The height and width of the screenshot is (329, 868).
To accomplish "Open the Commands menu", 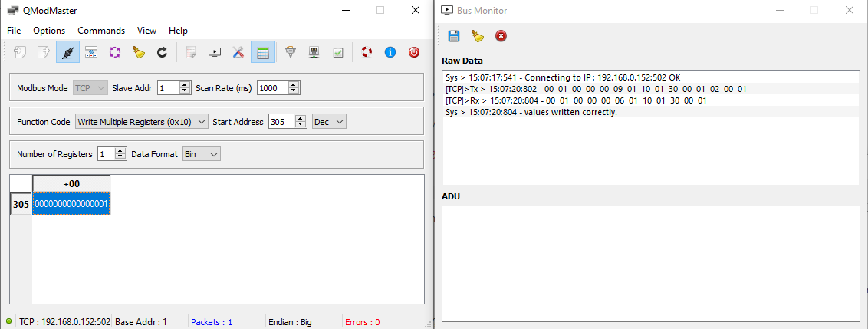I will pos(101,31).
